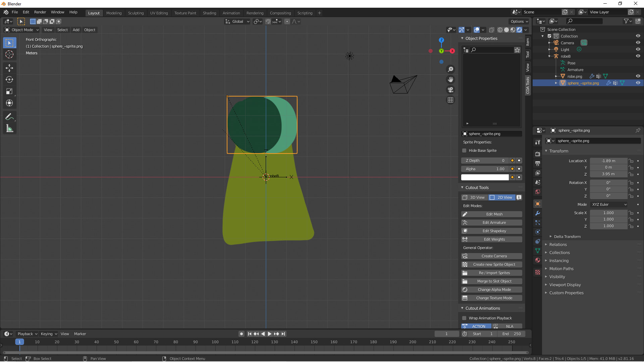The image size is (644, 362).
Task: Click the Alpha value slider
Action: pos(485,169)
